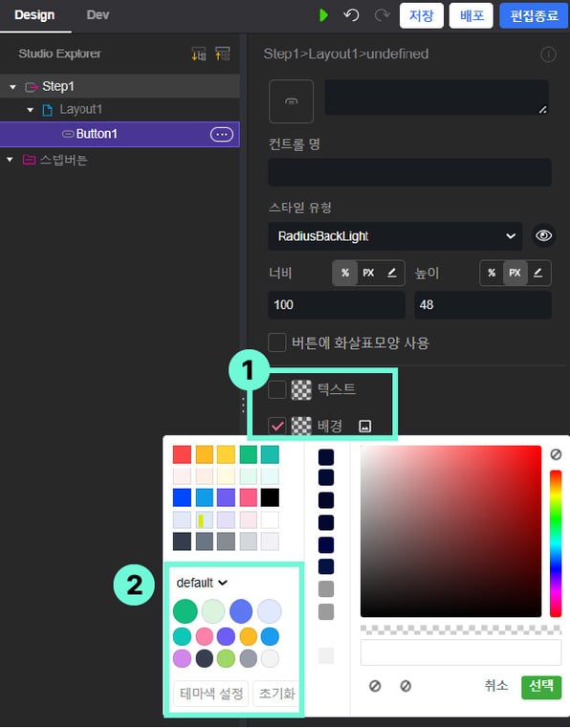
Task: Click 테마색 설정 button
Action: [211, 694]
